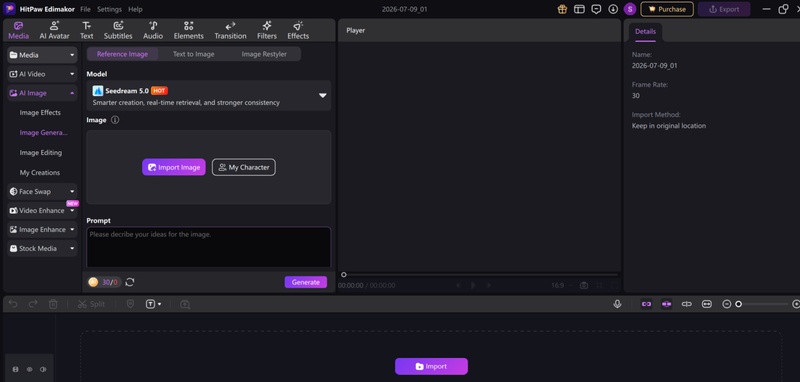The width and height of the screenshot is (800, 382).
Task: Click the gift box icon in title bar
Action: point(562,9)
